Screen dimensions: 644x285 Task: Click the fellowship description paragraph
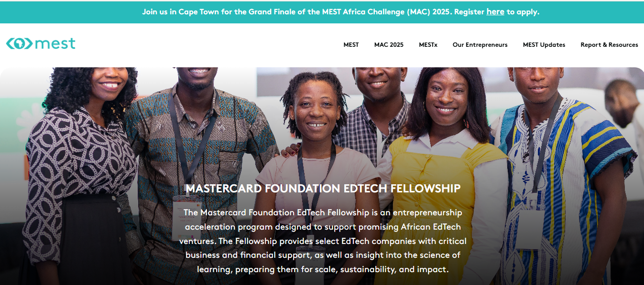coord(323,241)
